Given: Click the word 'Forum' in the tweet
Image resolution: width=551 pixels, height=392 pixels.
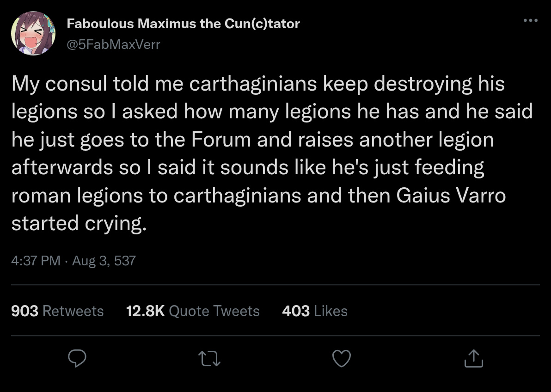Looking at the screenshot, I should 221,140.
